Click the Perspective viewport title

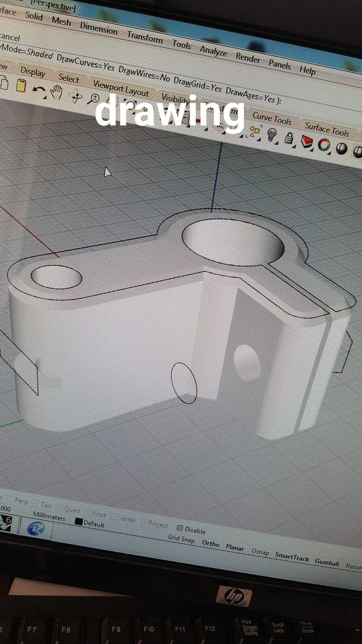54,6
